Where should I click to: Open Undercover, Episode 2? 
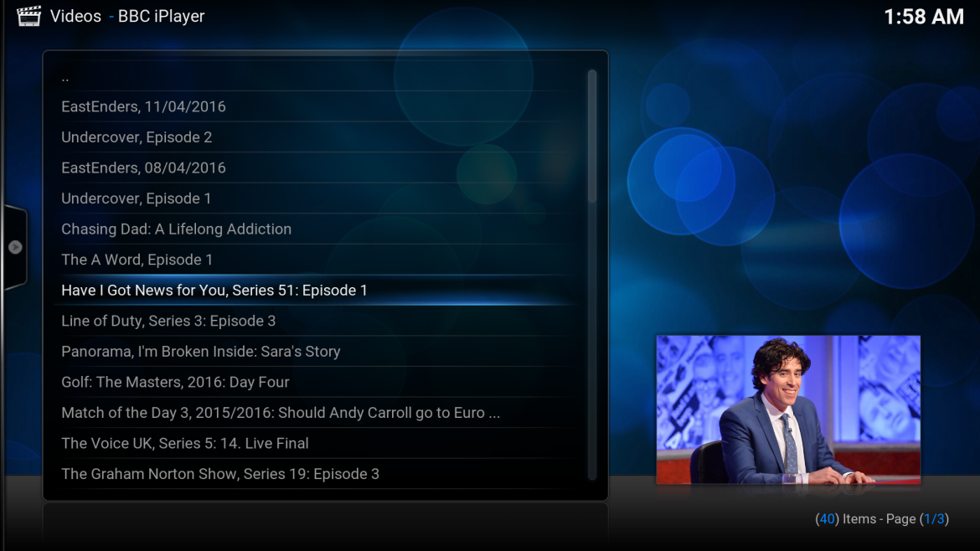[316, 137]
